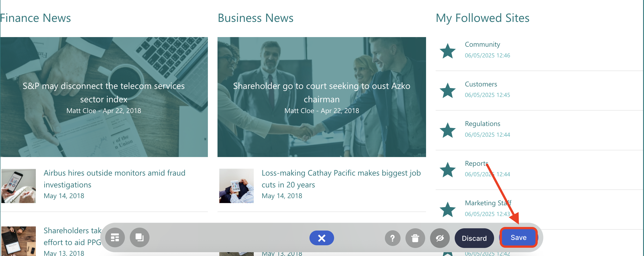Click the Save button
Viewport: 644px width, 256px height.
pos(518,237)
